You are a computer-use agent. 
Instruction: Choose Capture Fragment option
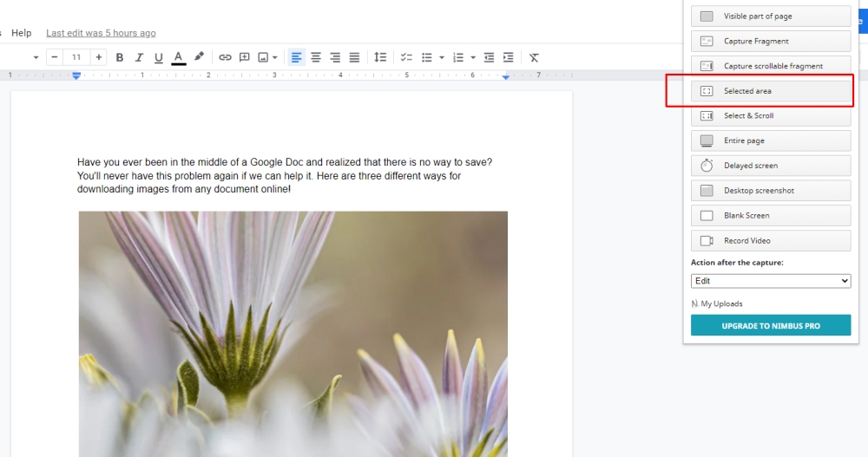(x=771, y=41)
